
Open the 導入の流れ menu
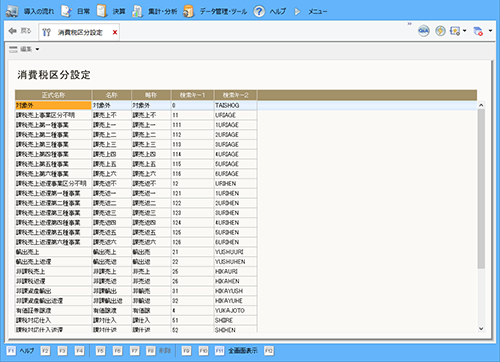pyautogui.click(x=30, y=11)
